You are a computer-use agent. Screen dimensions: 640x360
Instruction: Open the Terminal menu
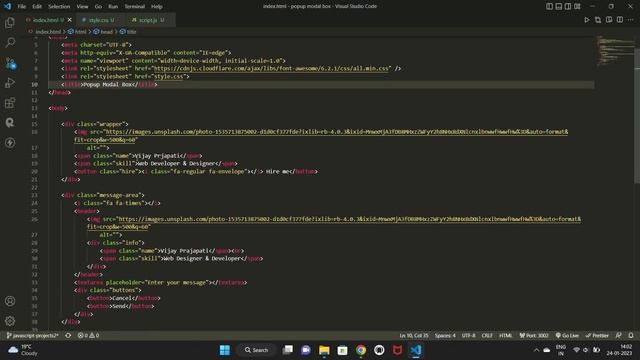click(134, 7)
